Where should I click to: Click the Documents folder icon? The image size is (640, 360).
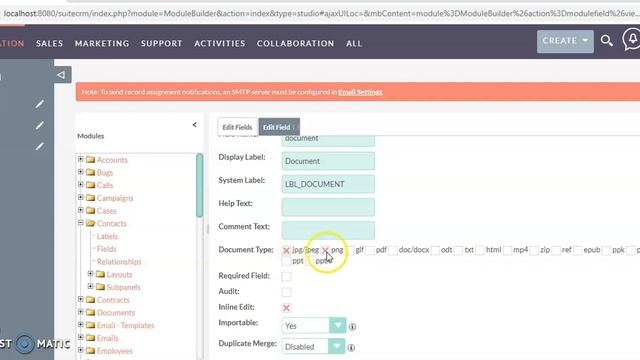coord(91,312)
